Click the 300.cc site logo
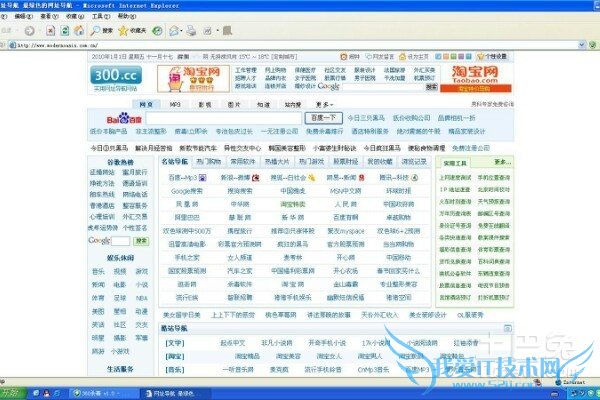The image size is (600, 400). tap(116, 75)
